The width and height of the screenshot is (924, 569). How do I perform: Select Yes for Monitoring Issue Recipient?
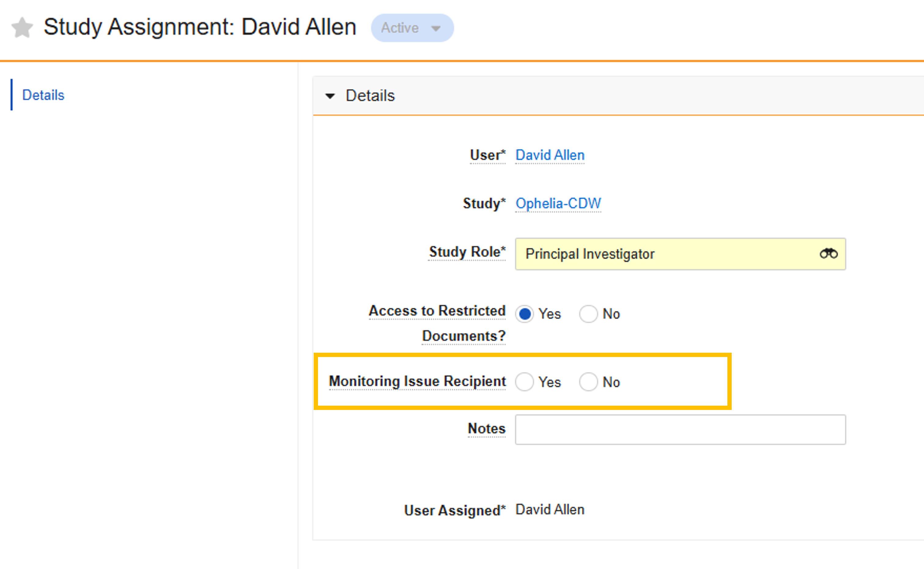pos(525,382)
